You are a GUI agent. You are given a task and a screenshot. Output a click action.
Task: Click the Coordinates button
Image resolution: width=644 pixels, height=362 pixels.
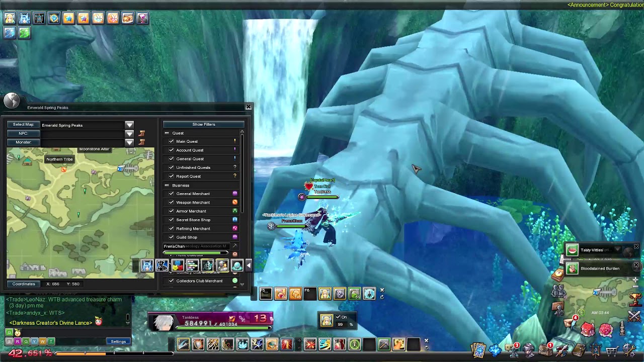tap(24, 284)
